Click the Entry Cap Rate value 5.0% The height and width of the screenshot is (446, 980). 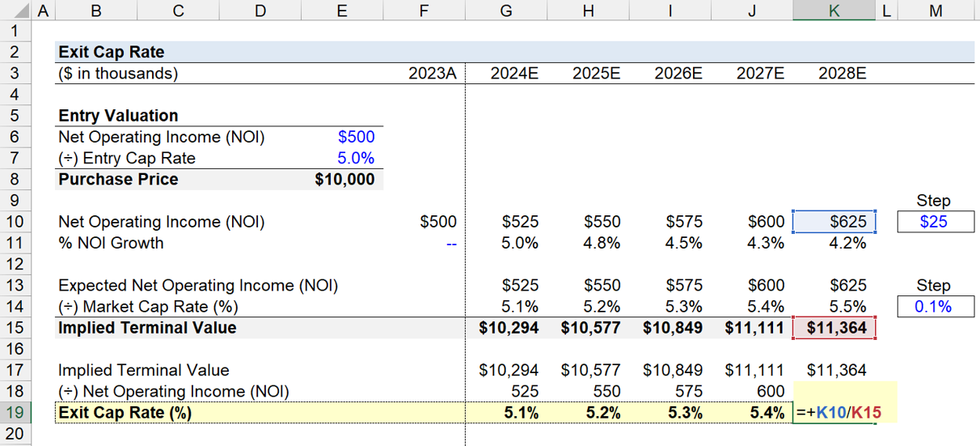(x=342, y=158)
